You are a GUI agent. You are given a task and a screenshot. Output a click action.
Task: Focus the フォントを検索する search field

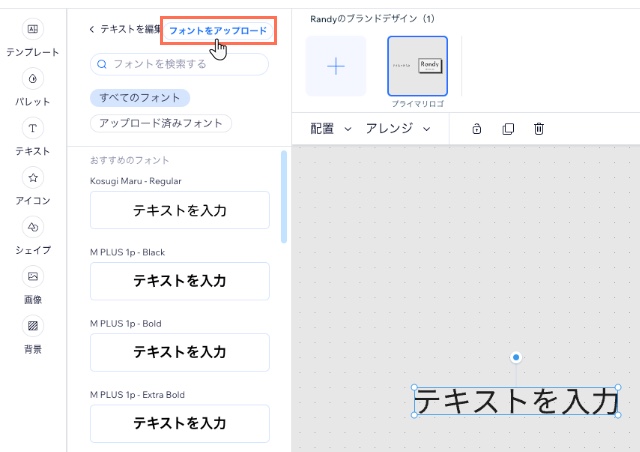pos(179,64)
